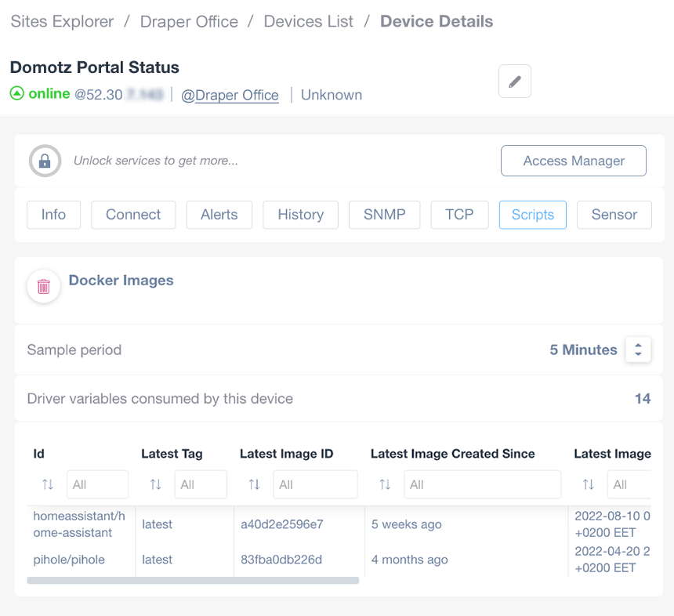Click image ID 83fba0db226d
Image resolution: width=674 pixels, height=616 pixels.
[281, 560]
